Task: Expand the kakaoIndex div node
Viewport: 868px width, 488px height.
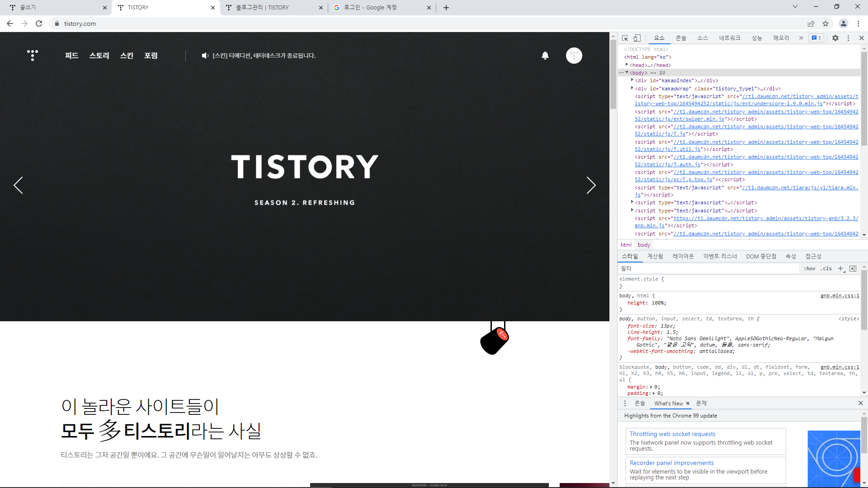Action: click(632, 80)
